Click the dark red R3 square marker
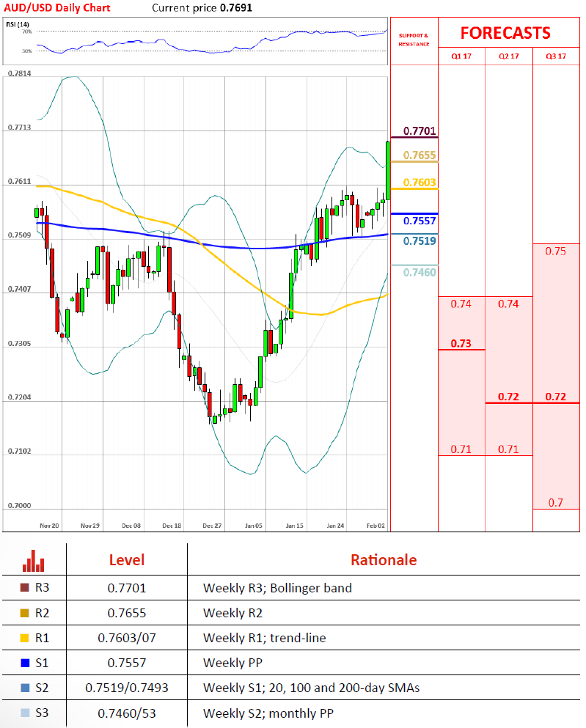Screen dimensions: 586x728 coord(24,588)
